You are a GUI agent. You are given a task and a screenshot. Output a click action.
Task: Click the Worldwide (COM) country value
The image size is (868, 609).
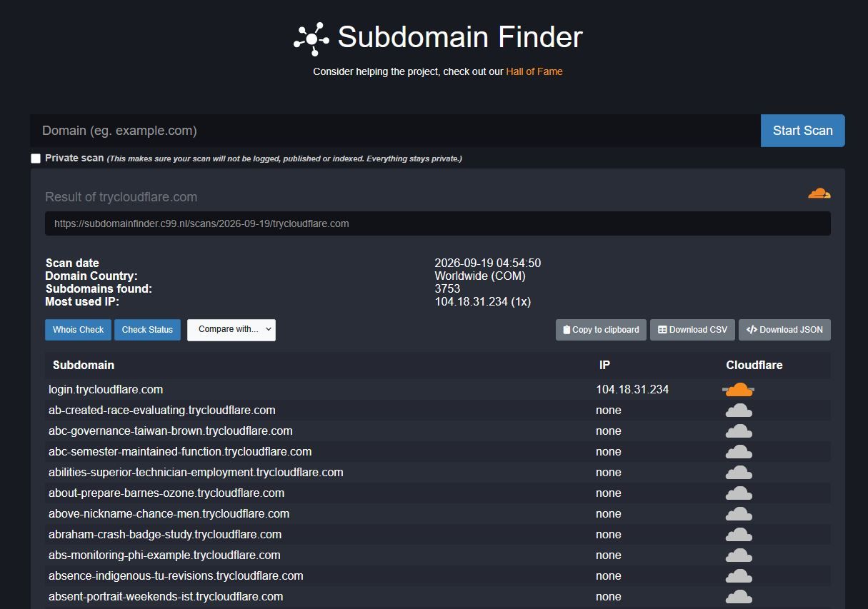(x=480, y=276)
